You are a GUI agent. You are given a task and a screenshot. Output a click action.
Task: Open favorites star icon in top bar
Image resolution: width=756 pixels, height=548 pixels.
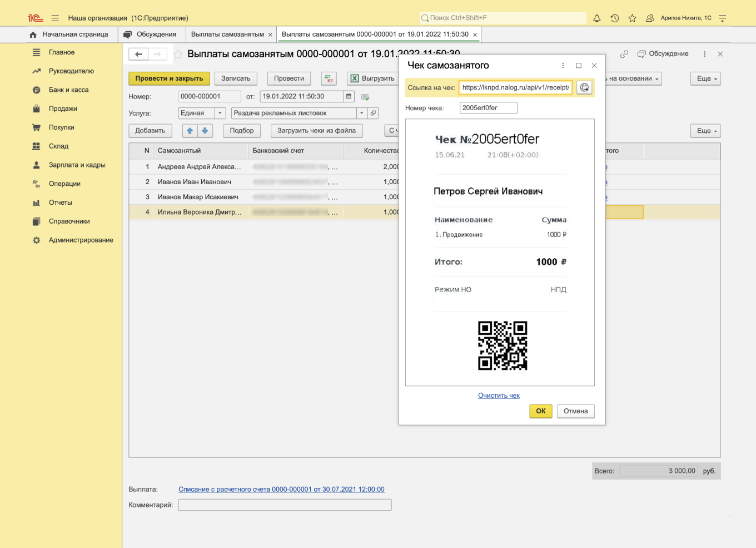(632, 18)
